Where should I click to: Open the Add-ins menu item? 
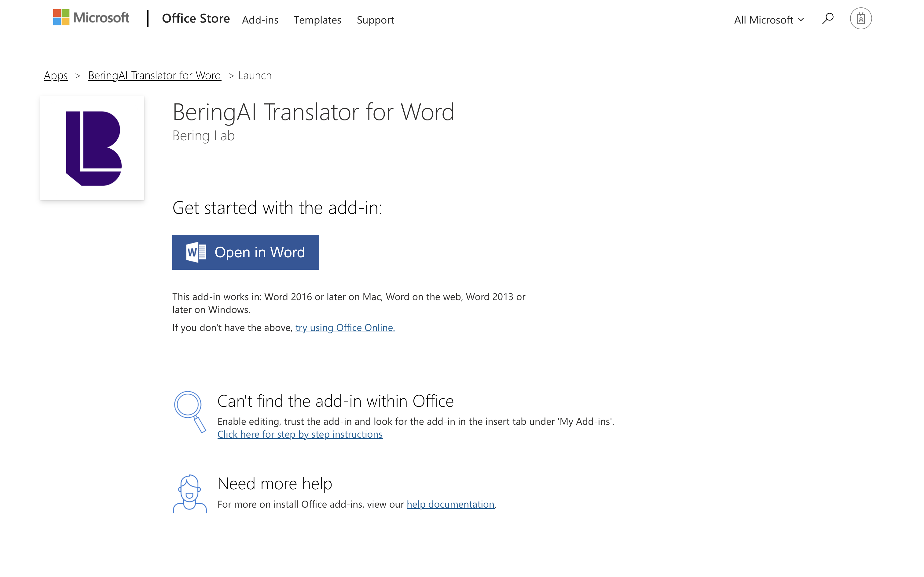click(x=260, y=20)
